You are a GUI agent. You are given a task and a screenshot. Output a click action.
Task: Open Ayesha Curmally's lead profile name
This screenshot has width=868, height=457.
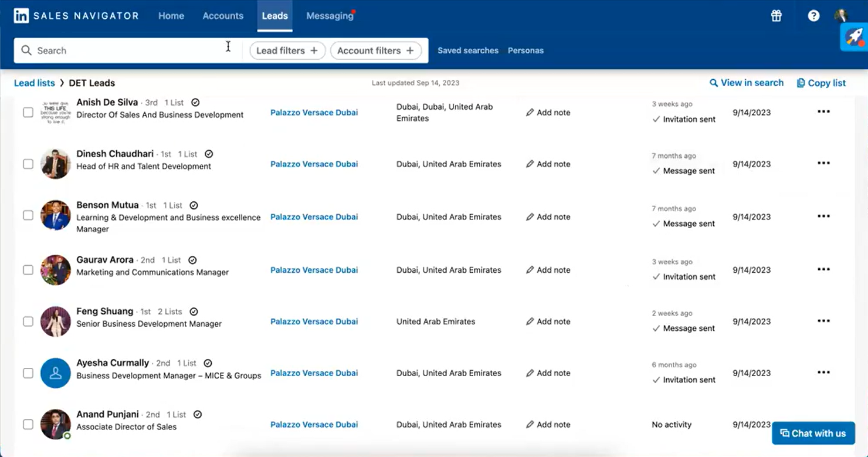[113, 363]
